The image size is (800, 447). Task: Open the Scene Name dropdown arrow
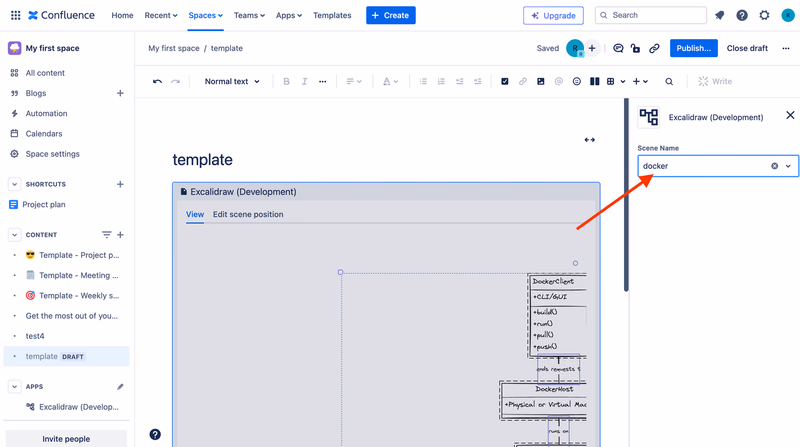click(x=788, y=166)
